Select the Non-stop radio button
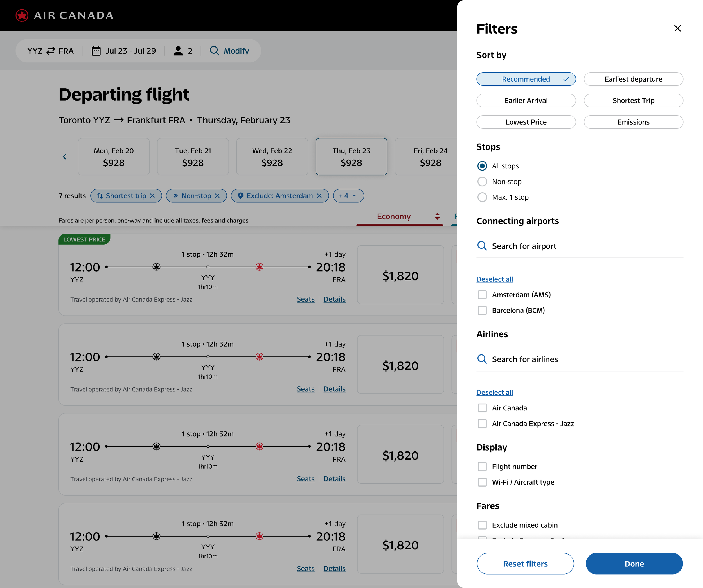Screen dimensions: 703x588 [482, 181]
